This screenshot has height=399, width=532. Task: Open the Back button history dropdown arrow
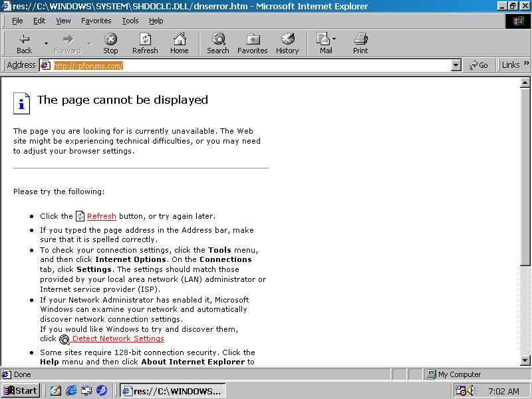[46, 43]
